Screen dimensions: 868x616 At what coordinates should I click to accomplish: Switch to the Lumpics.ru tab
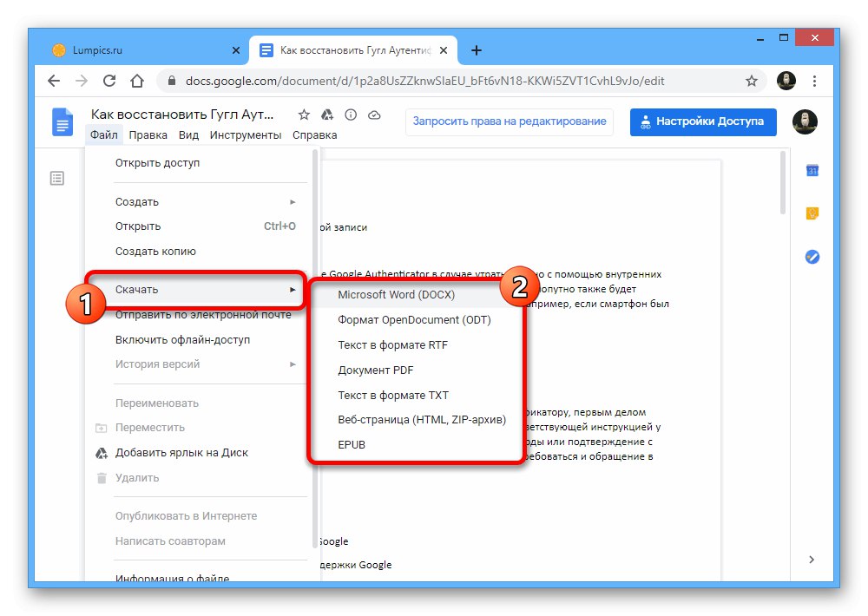[x=144, y=50]
